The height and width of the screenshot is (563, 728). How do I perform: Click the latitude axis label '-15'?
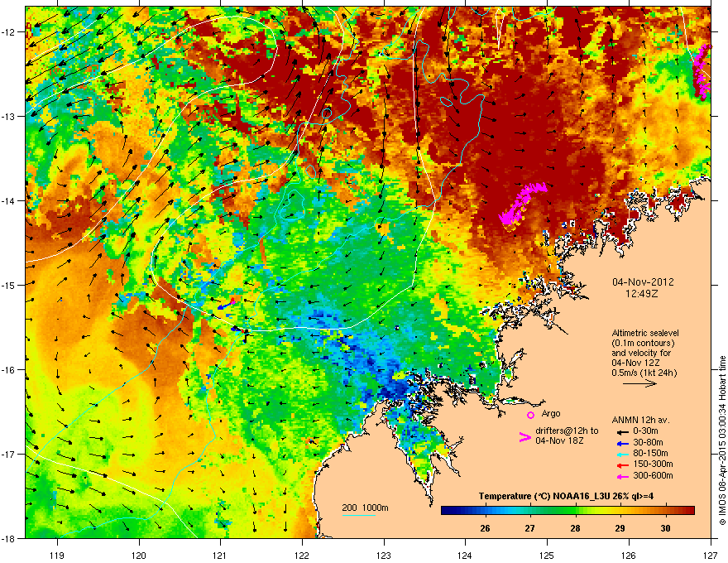(x=10, y=285)
